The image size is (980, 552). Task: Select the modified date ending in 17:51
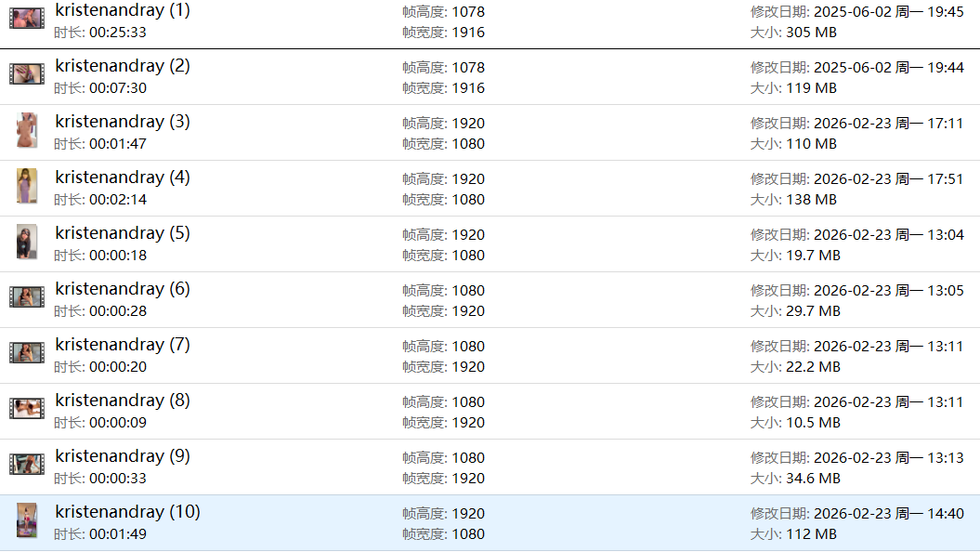point(888,179)
